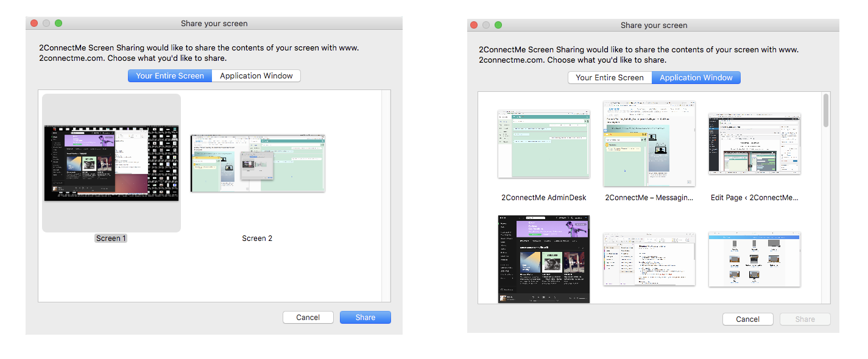Click the Share button
Screen dimensions: 868x359
[x=365, y=317]
